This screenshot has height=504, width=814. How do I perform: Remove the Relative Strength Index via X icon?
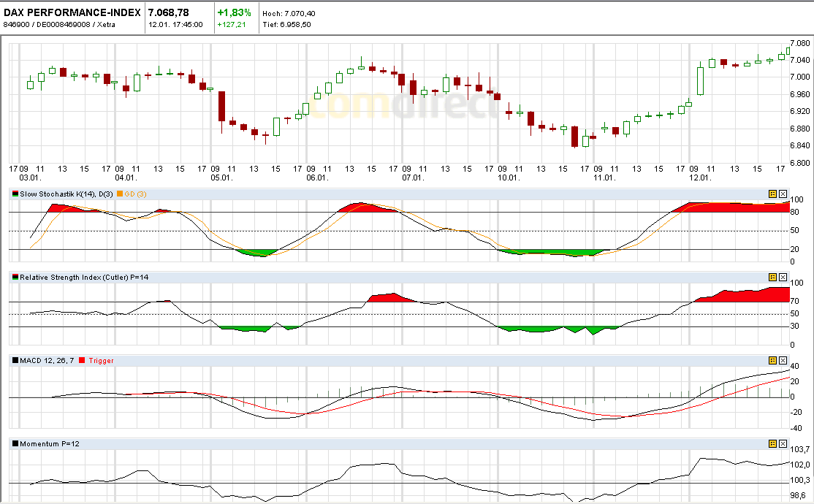click(781, 277)
